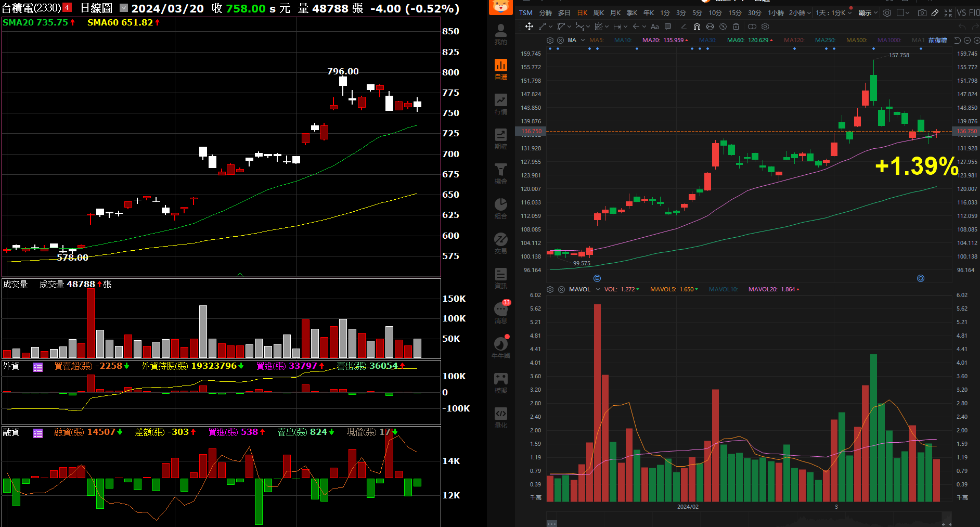
Task: Click the 前復權 adjustment button
Action: click(938, 41)
